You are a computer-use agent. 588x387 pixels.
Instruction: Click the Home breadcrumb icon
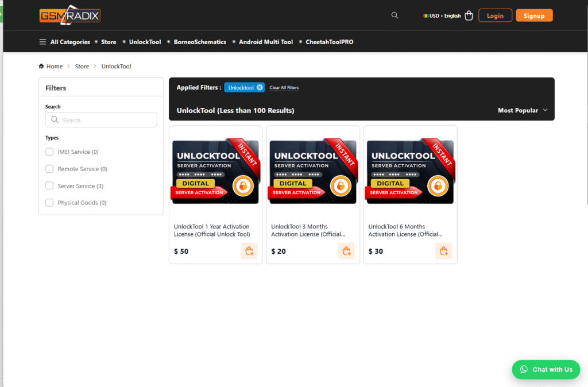tap(41, 67)
